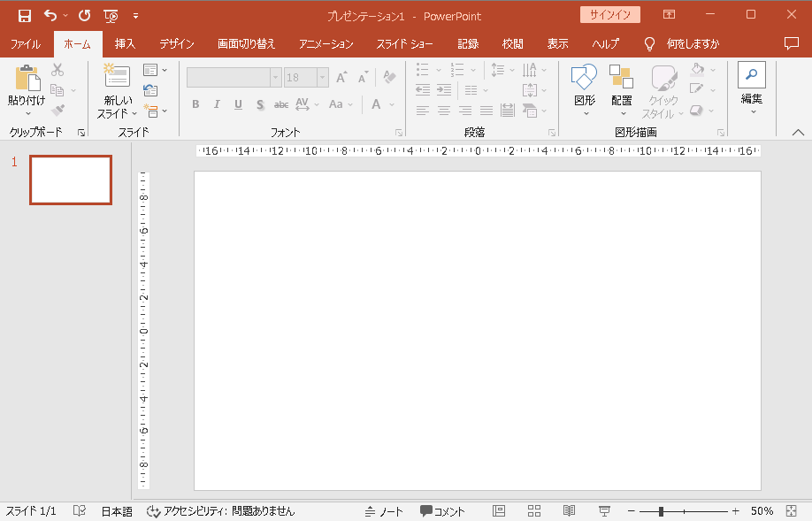
Task: Click the Tell me (何をしますか) search box
Action: click(x=693, y=44)
